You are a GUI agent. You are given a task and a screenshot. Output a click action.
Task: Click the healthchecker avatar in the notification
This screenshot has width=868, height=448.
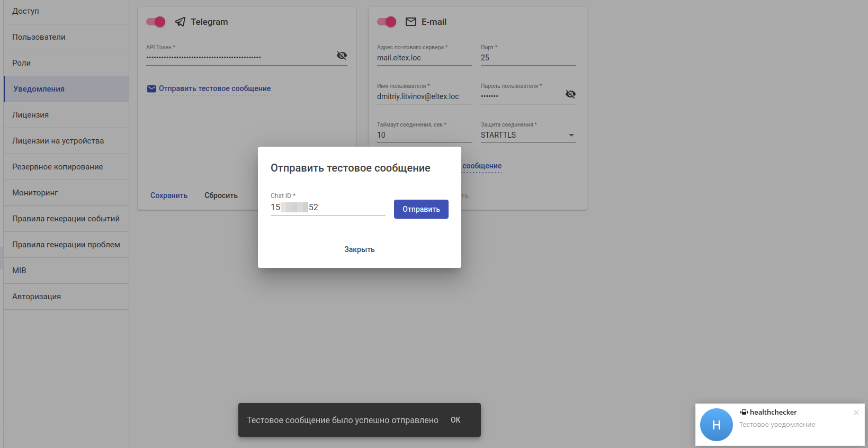pos(716,425)
